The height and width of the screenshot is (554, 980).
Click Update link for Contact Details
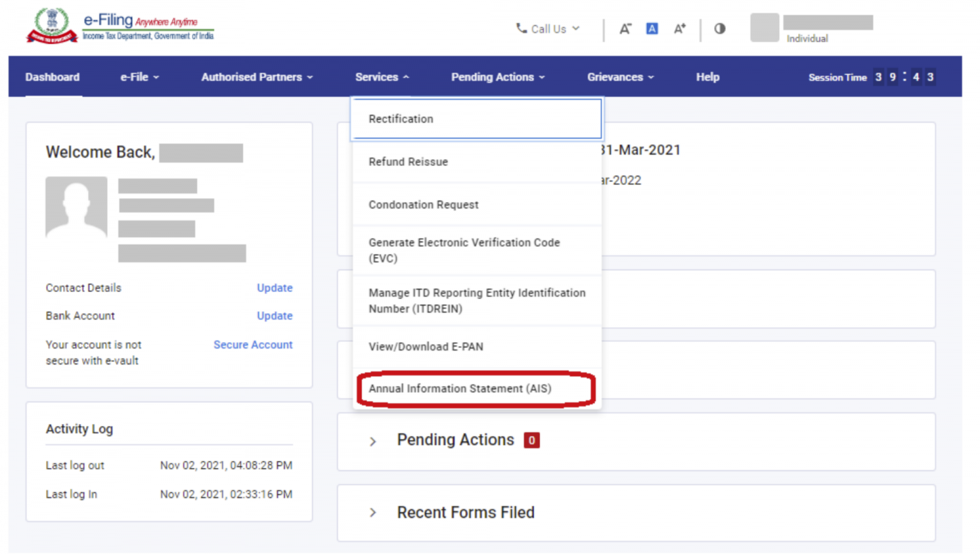click(274, 288)
